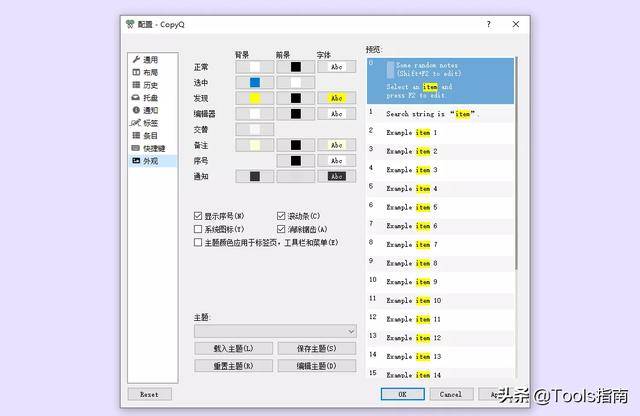Pick 选中 blue background swatch
Screen dimensions: 640x416
tap(255, 82)
